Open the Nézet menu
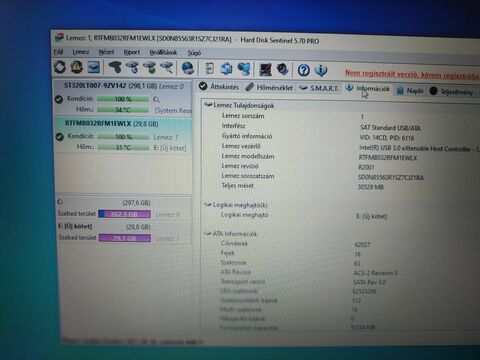The width and height of the screenshot is (480, 360). coord(106,52)
